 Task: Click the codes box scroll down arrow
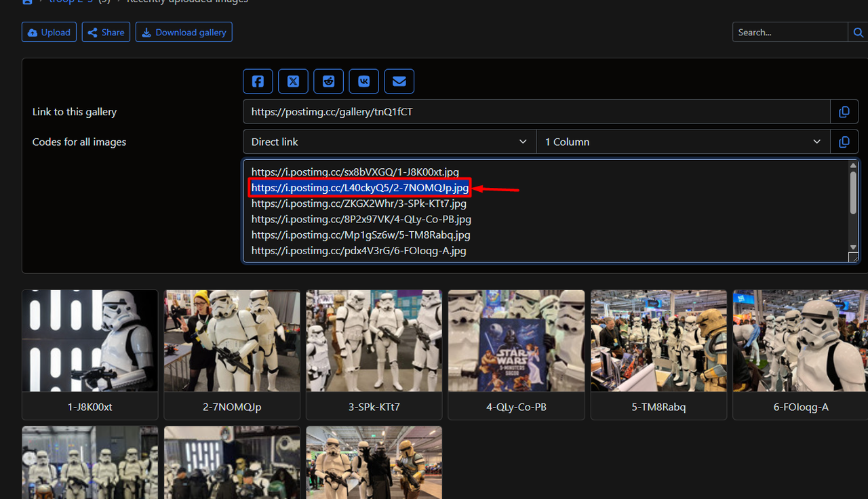click(x=853, y=247)
